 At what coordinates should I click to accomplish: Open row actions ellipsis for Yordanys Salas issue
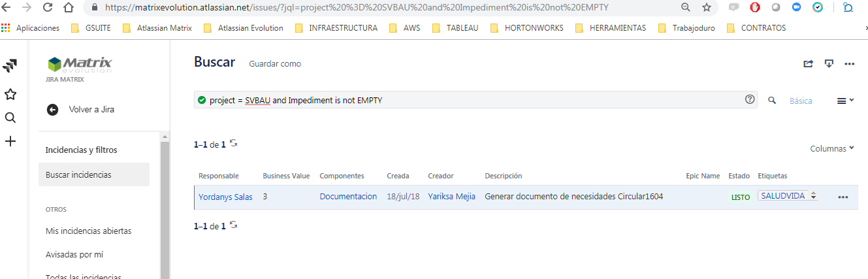(843, 197)
